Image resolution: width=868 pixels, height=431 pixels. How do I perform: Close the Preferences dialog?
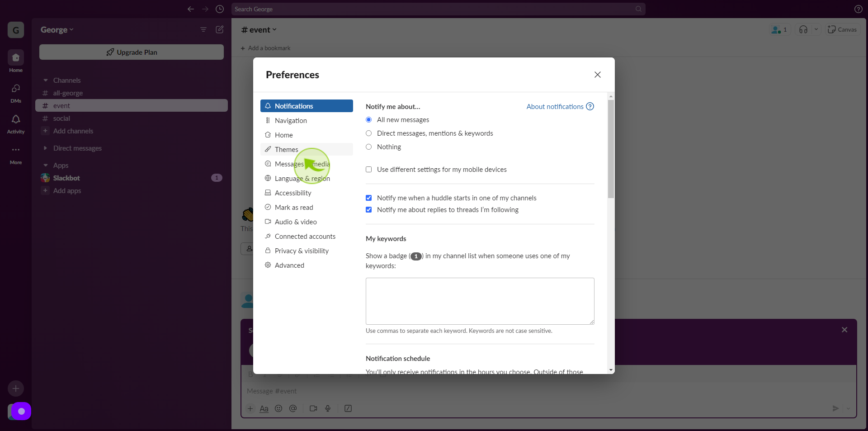598,75
